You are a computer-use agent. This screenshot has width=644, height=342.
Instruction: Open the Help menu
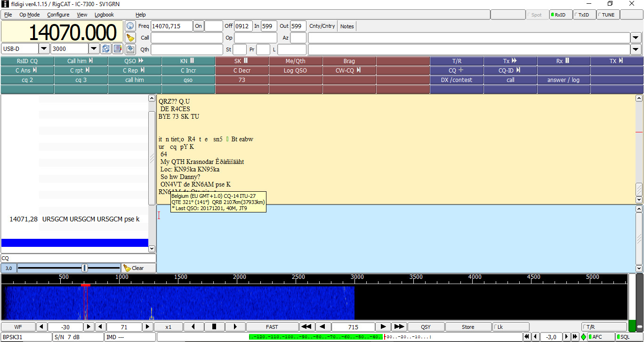[x=140, y=15]
